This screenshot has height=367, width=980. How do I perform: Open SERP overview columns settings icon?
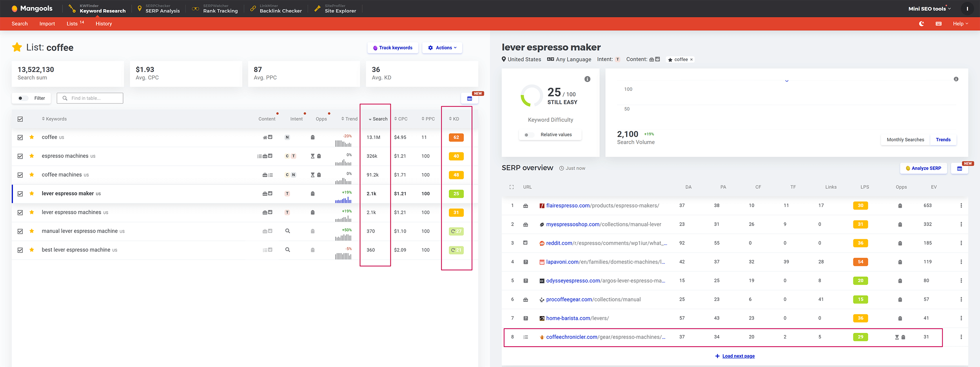(960, 168)
